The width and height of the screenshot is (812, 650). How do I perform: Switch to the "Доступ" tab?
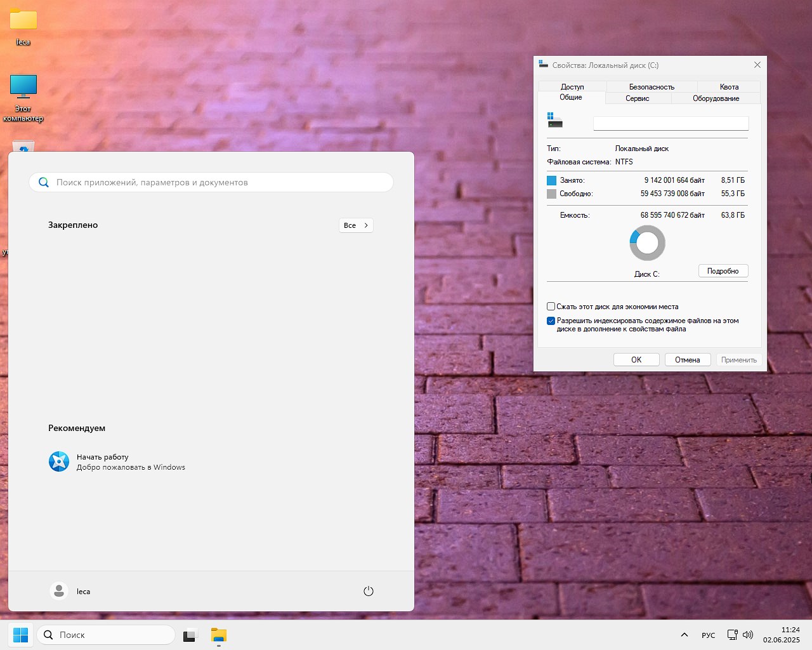(x=572, y=87)
